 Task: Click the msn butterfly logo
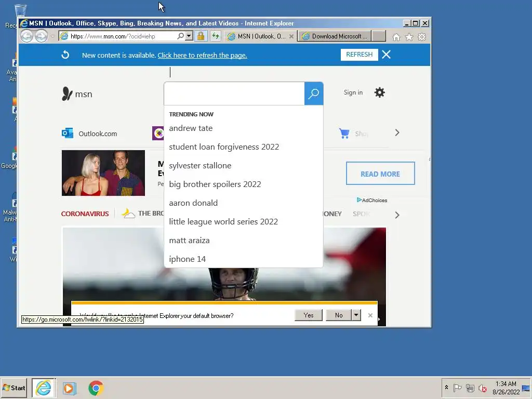tap(77, 94)
